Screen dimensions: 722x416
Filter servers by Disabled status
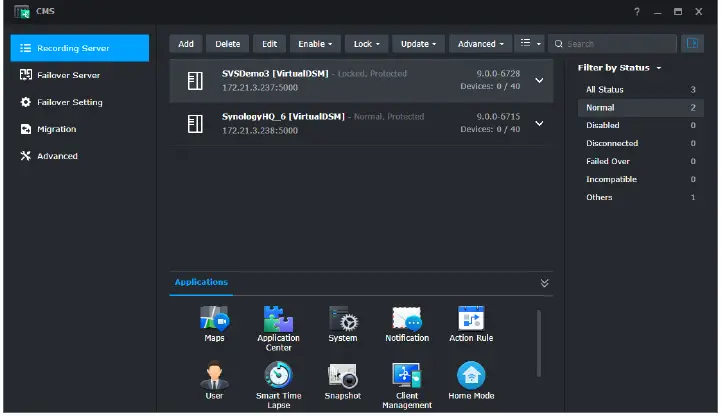(640, 125)
